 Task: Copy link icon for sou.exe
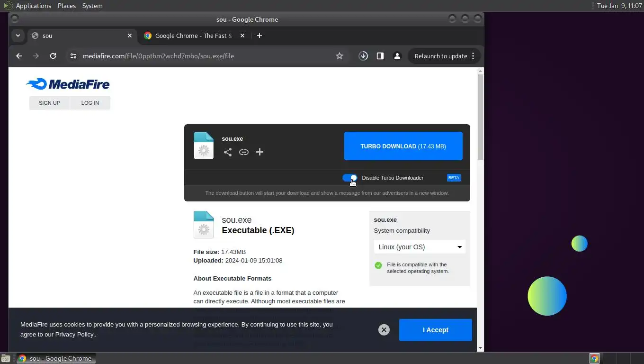244,152
